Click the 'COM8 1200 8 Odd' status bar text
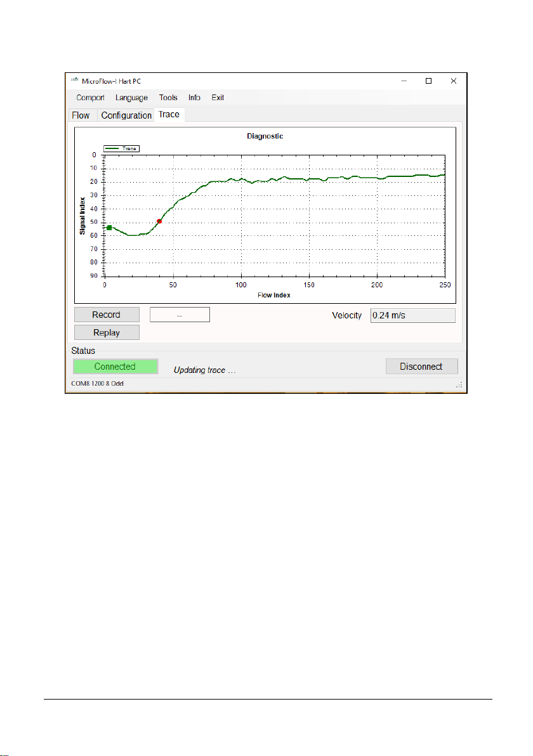533x756 pixels. tap(98, 384)
